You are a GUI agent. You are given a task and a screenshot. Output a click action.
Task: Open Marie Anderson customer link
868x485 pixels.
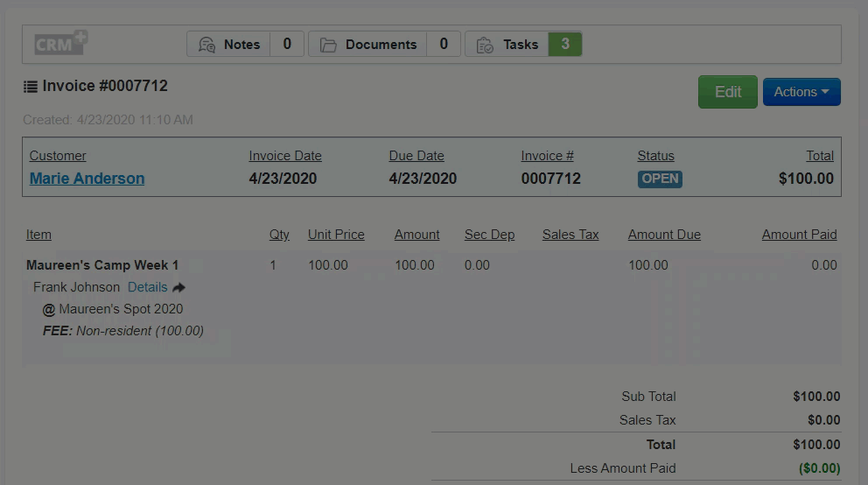(87, 179)
